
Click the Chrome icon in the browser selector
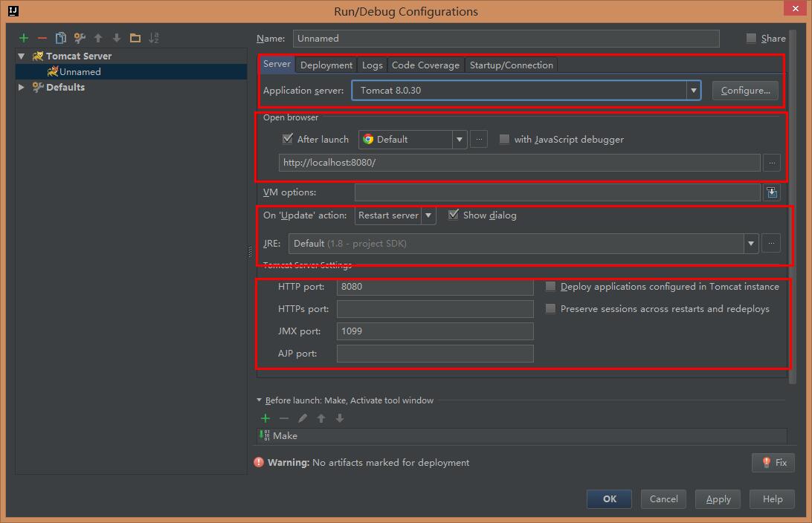coord(368,139)
